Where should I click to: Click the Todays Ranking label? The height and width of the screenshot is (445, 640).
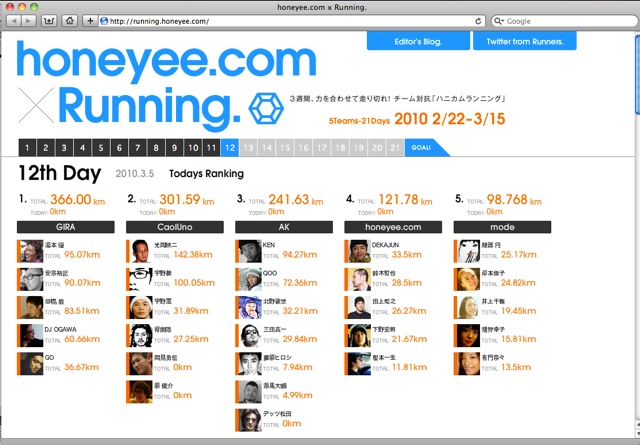[x=207, y=174]
